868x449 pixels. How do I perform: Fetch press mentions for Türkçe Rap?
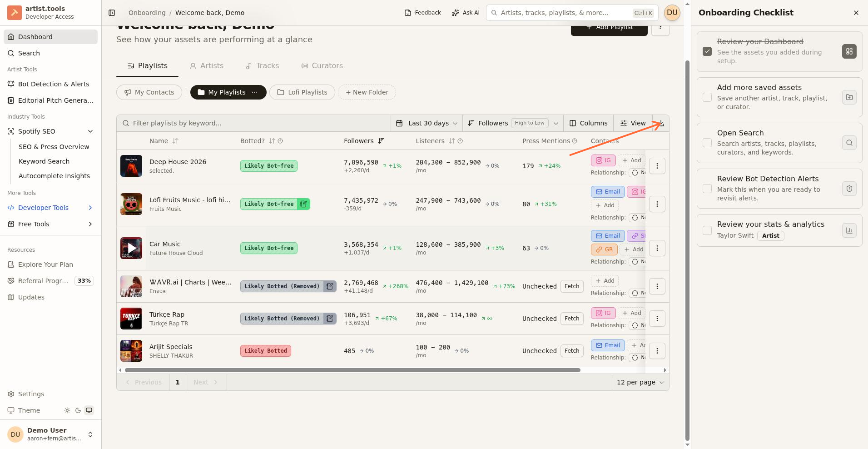[x=572, y=319]
